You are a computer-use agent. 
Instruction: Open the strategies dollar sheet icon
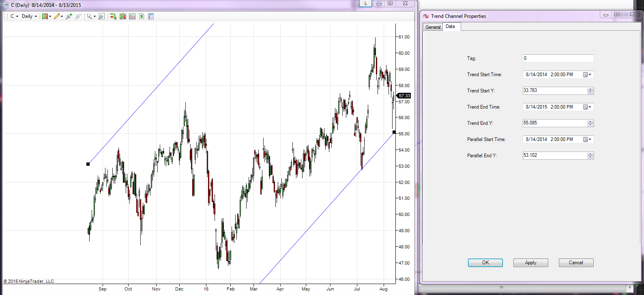142,16
